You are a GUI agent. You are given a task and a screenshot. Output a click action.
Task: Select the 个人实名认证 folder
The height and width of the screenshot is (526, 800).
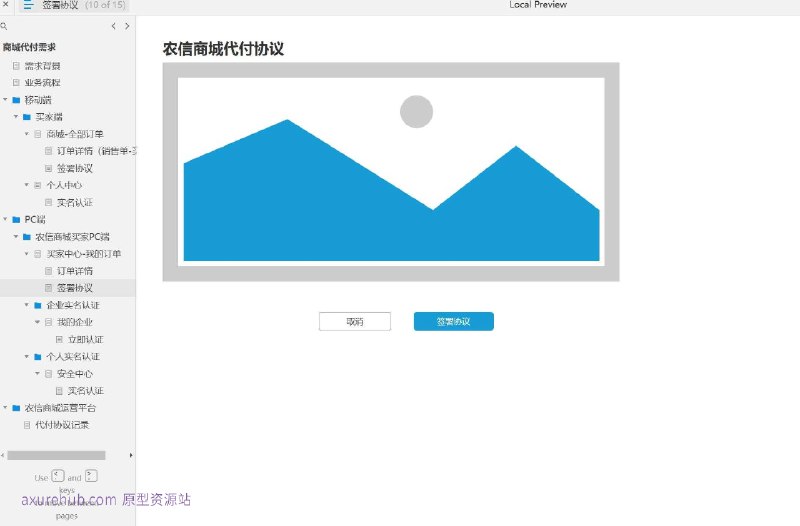73,357
